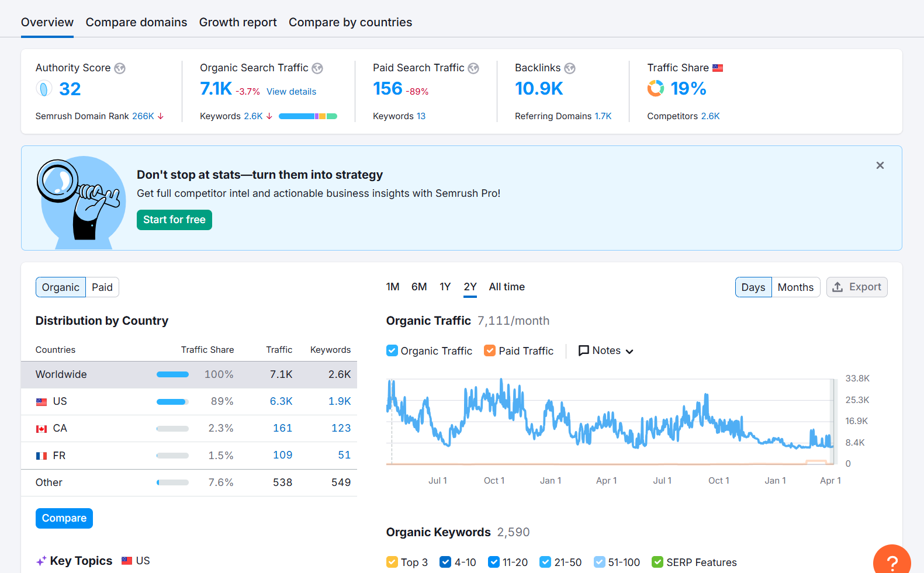The width and height of the screenshot is (924, 573).
Task: Select the All time range
Action: pyautogui.click(x=507, y=287)
